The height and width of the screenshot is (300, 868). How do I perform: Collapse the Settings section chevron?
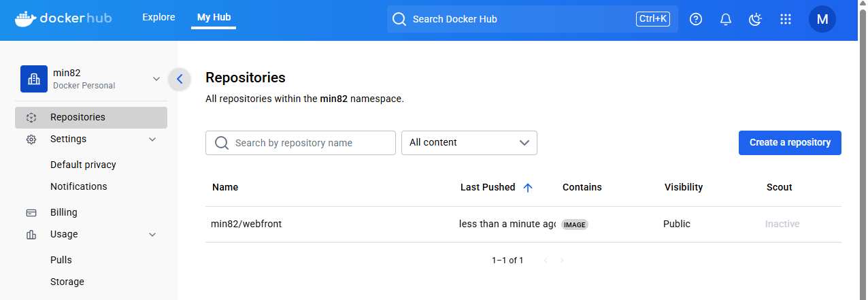152,139
